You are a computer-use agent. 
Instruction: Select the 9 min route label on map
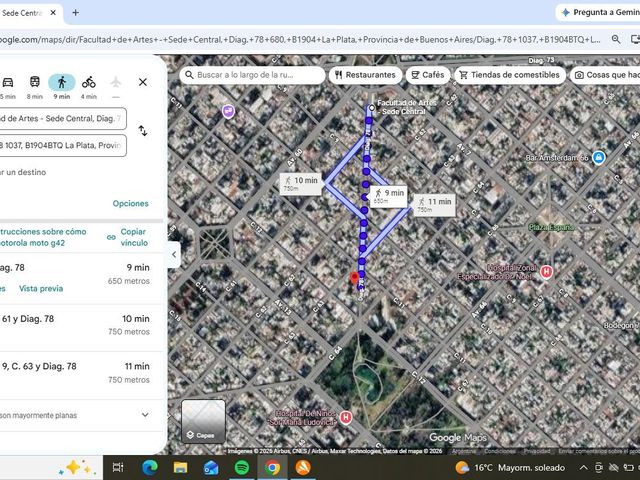click(x=389, y=196)
